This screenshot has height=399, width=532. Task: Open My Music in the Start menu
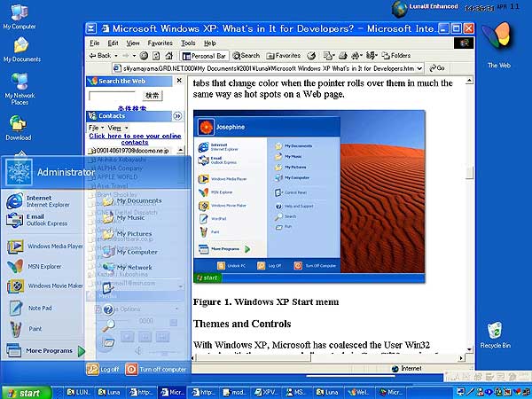pyautogui.click(x=123, y=218)
